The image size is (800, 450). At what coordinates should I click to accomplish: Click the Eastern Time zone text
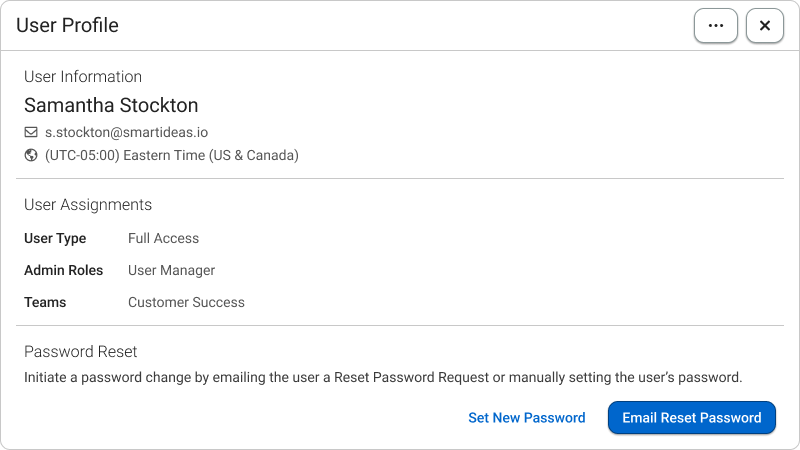172,155
